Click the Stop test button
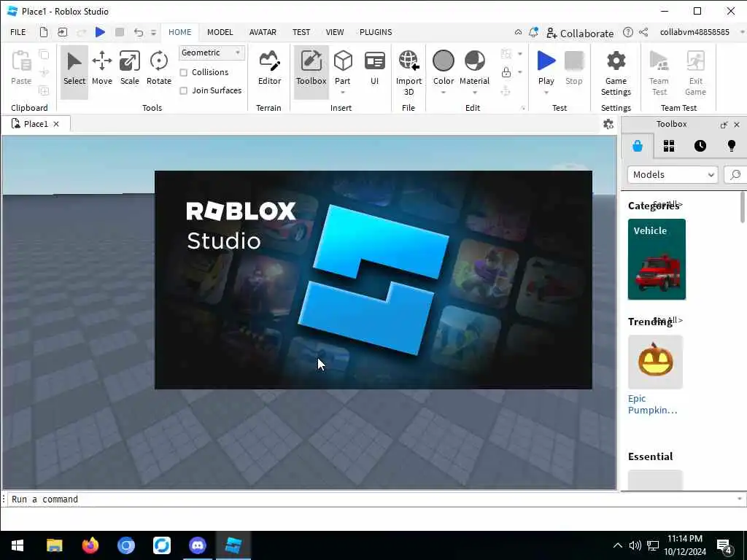Viewport: 747px width, 560px height. pyautogui.click(x=573, y=69)
